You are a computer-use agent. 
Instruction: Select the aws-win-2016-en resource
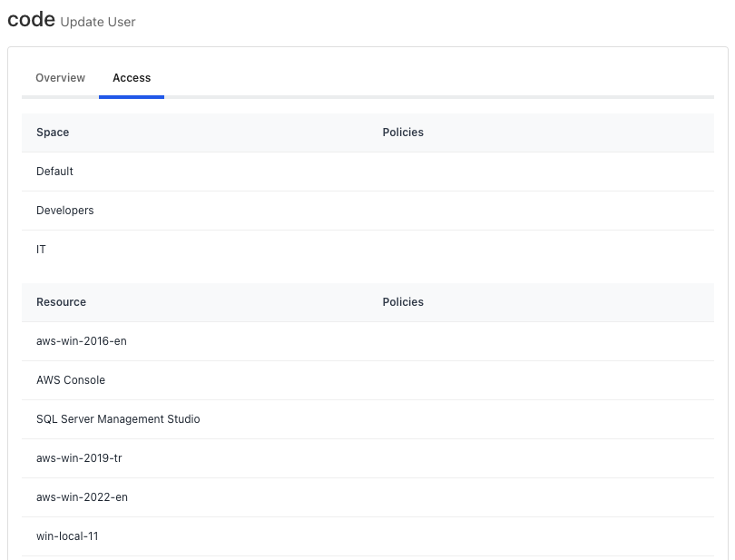pos(82,341)
